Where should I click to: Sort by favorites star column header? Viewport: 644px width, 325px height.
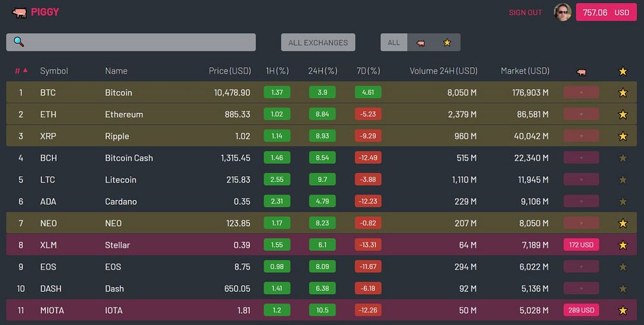click(x=623, y=72)
